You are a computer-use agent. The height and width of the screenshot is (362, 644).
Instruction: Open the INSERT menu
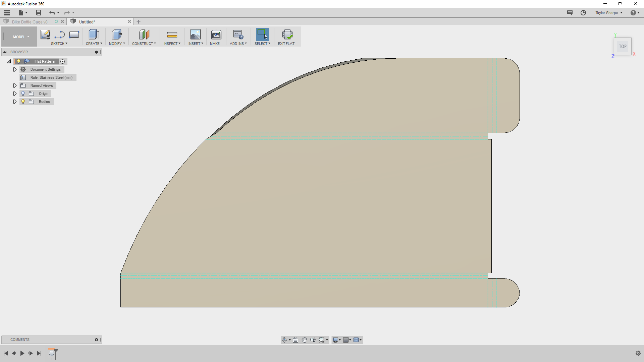[x=196, y=44]
